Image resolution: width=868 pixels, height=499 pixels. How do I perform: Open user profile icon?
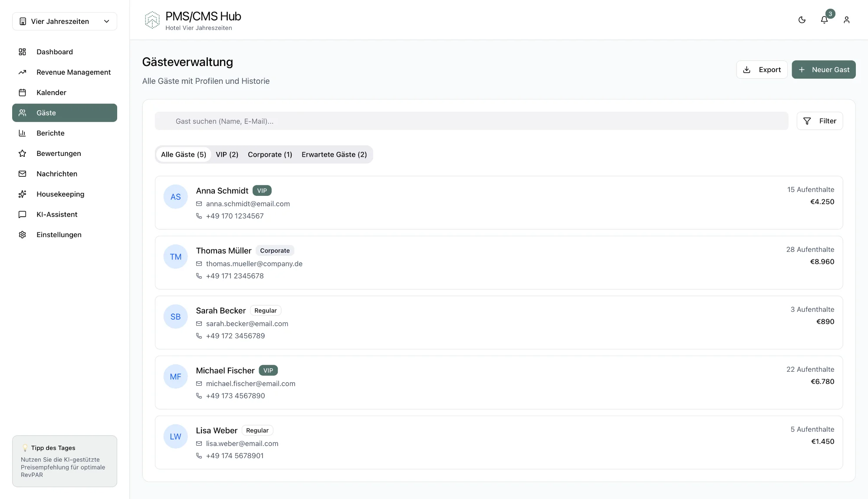coord(846,20)
